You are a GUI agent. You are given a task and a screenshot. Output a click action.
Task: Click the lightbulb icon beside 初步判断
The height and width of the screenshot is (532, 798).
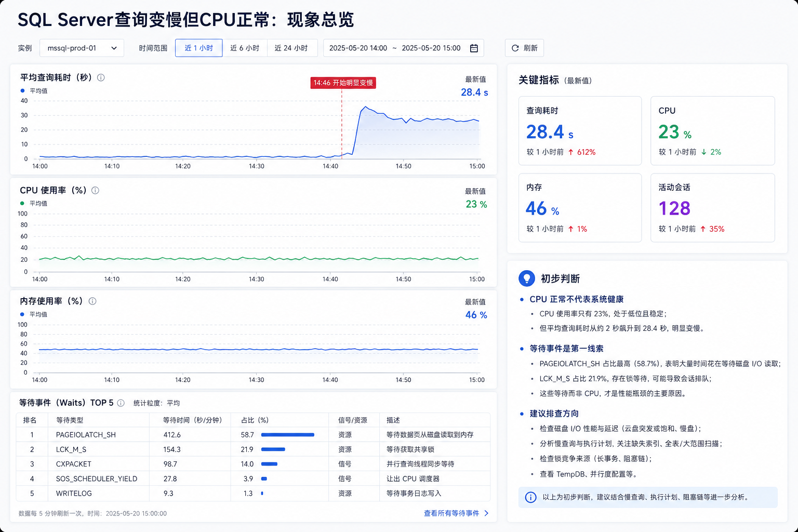527,278
